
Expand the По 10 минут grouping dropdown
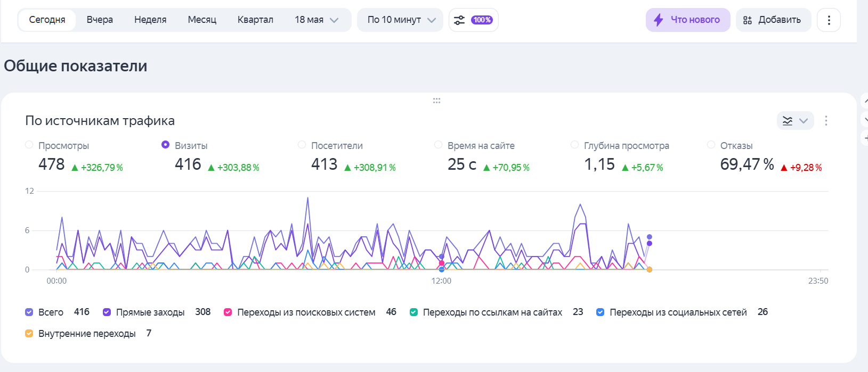pyautogui.click(x=401, y=20)
